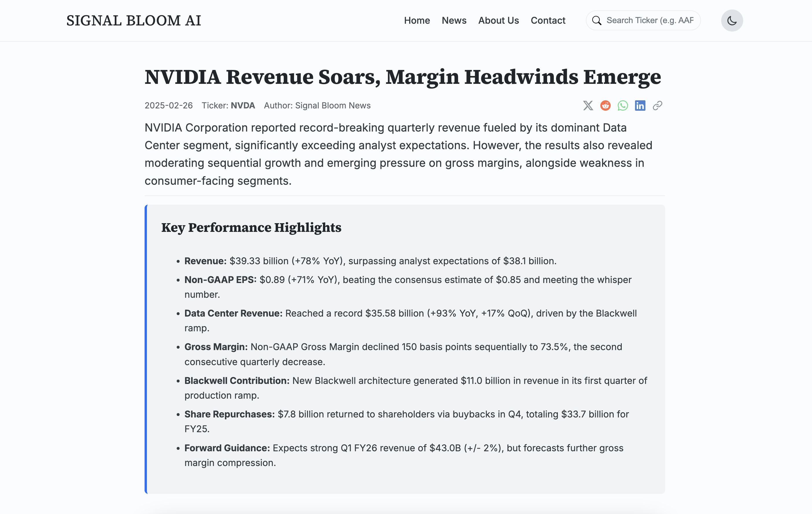Click the Blackwell Contribution bullet label
The height and width of the screenshot is (514, 812).
[x=237, y=380]
